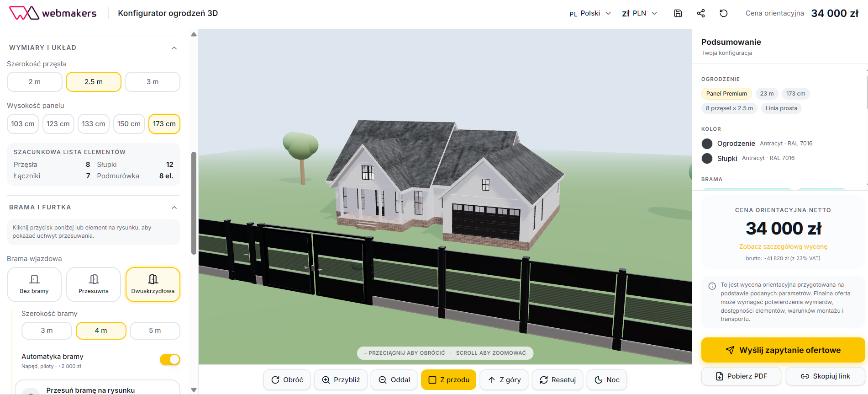This screenshot has height=395, width=868.
Task: Select 133 cm panel height
Action: (94, 124)
